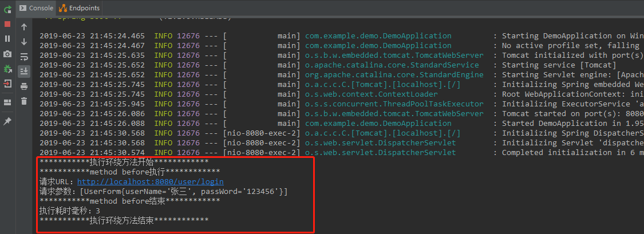Clear all console output with trash icon

coord(24,101)
